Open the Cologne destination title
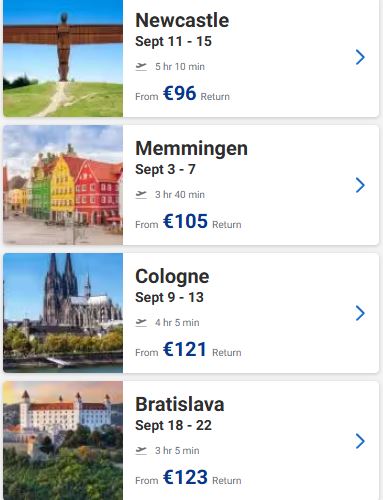This screenshot has height=500, width=383. tap(172, 277)
